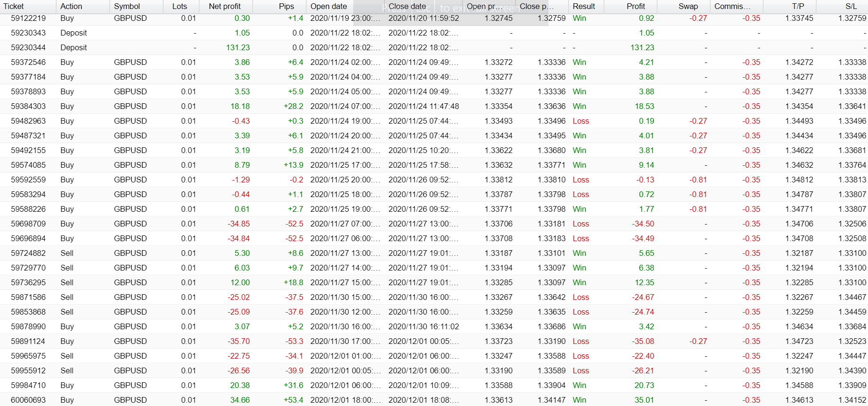Click Loss result of ticket 59482963
The height and width of the screenshot is (406, 868).
pyautogui.click(x=581, y=121)
